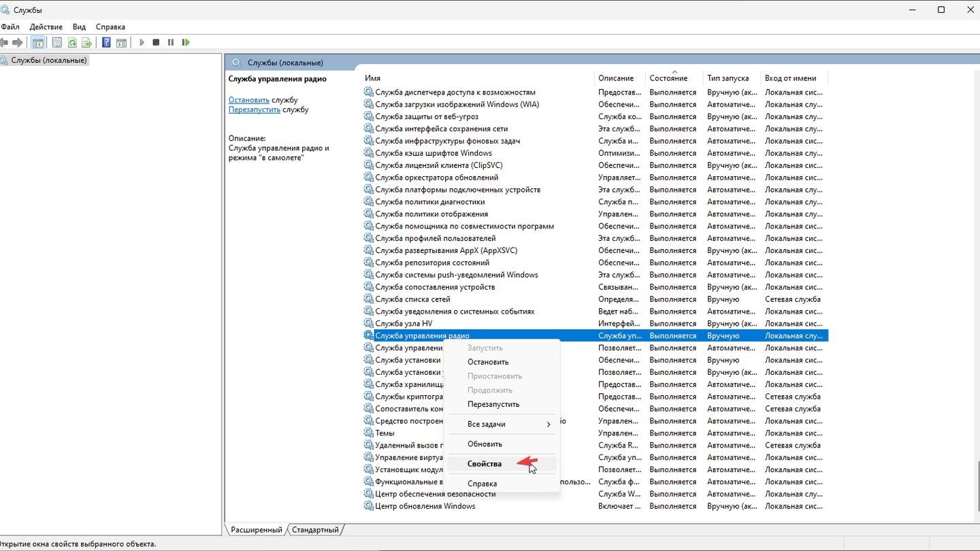Open Help with the blue question-mark icon

(x=106, y=42)
